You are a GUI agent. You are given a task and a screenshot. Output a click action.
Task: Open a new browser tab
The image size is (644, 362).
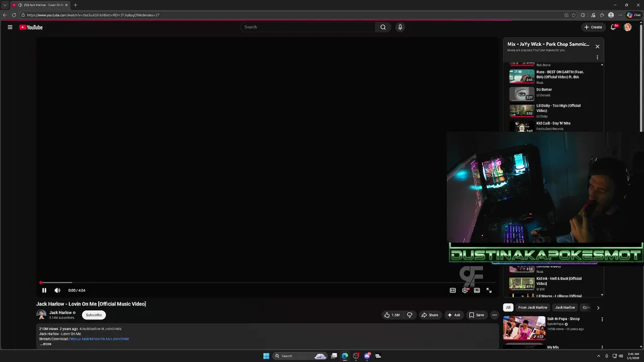(75, 5)
